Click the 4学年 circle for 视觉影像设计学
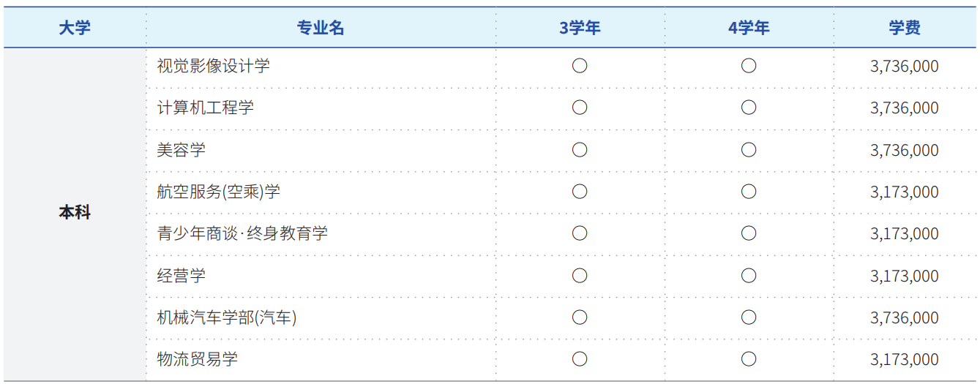Image resolution: width=980 pixels, height=384 pixels. 749,66
